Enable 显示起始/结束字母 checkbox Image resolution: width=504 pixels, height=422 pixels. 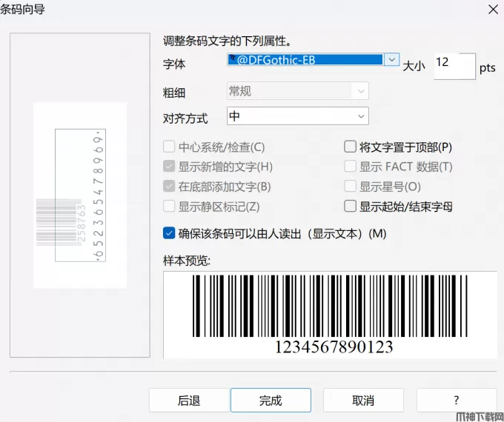pos(351,207)
